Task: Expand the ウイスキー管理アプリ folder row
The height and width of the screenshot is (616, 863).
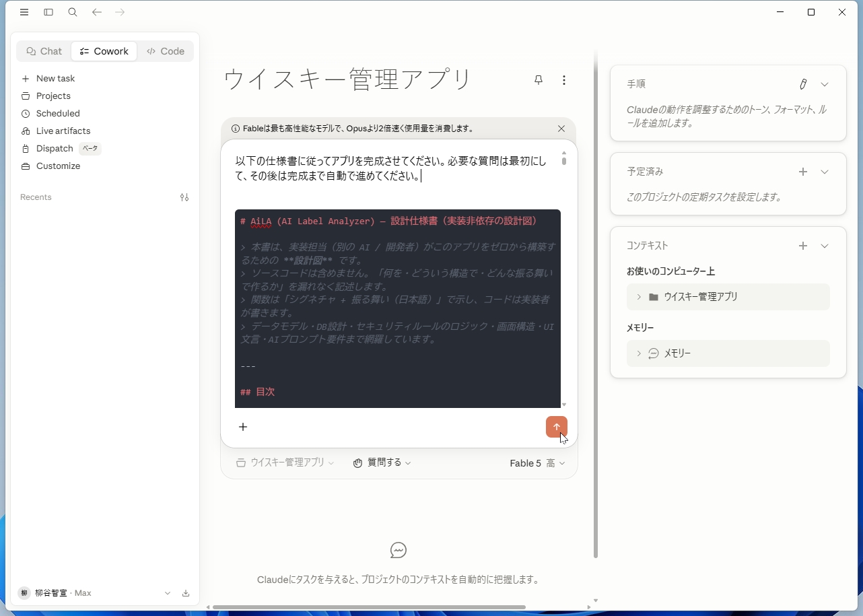Action: [x=728, y=297]
